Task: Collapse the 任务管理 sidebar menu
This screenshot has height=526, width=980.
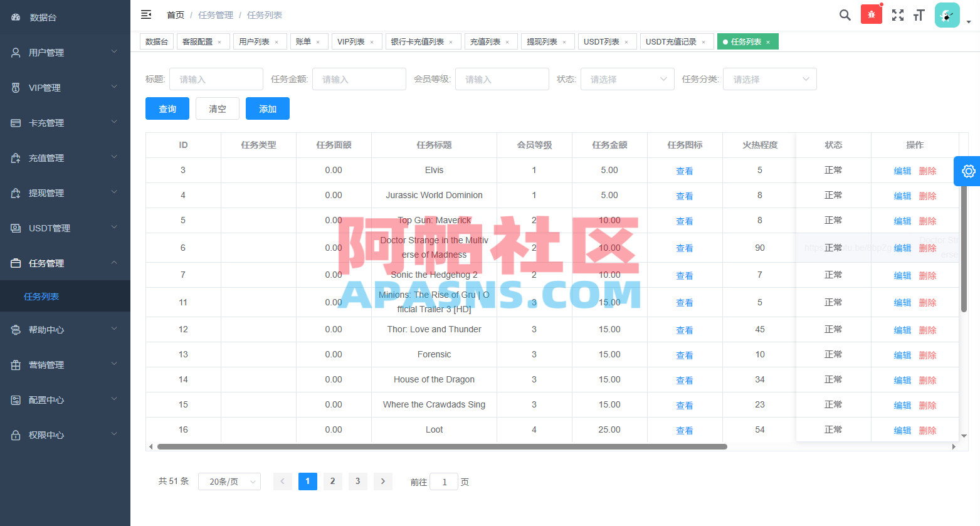Action: [65, 263]
